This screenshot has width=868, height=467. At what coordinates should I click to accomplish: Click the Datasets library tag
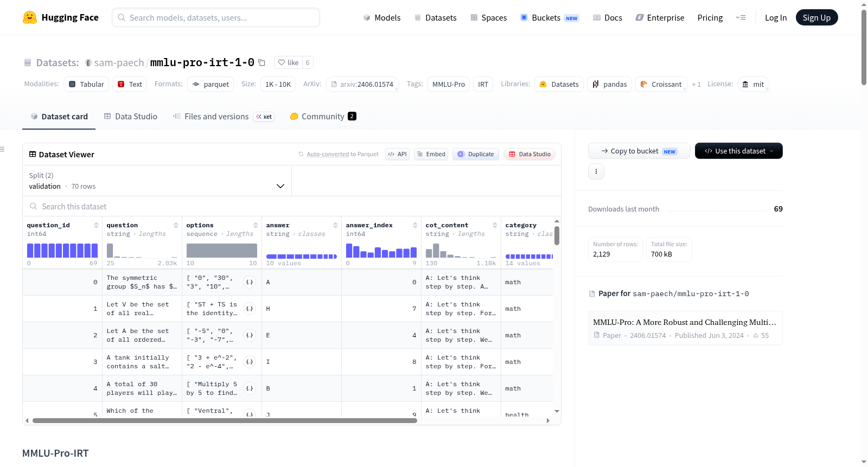tap(559, 84)
